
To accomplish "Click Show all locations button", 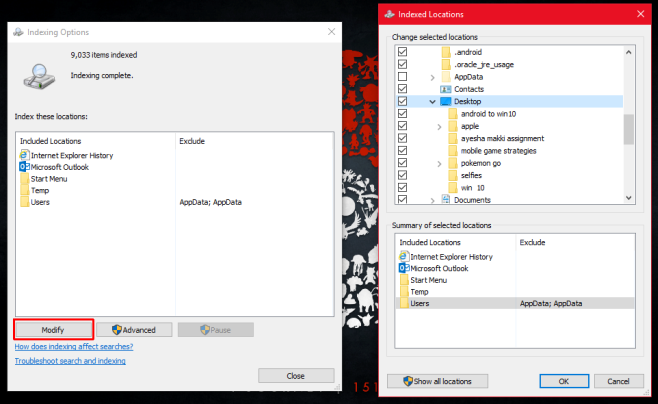I will click(x=437, y=381).
